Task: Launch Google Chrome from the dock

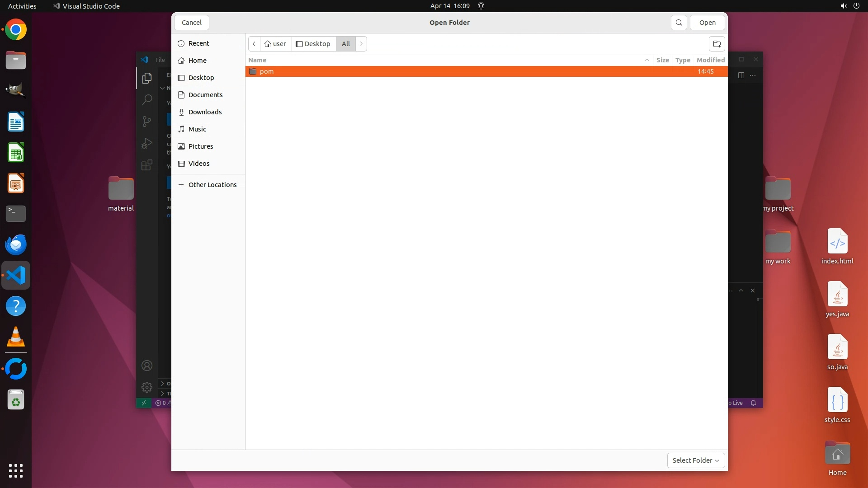Action: pyautogui.click(x=16, y=30)
